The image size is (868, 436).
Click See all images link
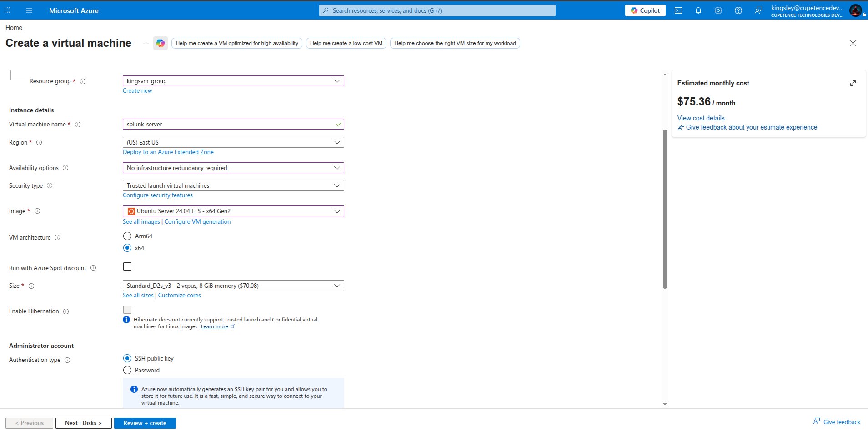pyautogui.click(x=141, y=222)
